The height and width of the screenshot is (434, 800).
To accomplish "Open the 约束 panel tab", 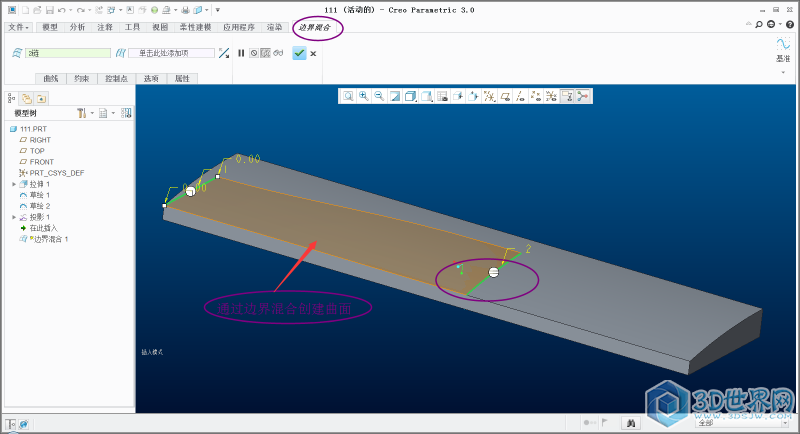I will (x=82, y=78).
